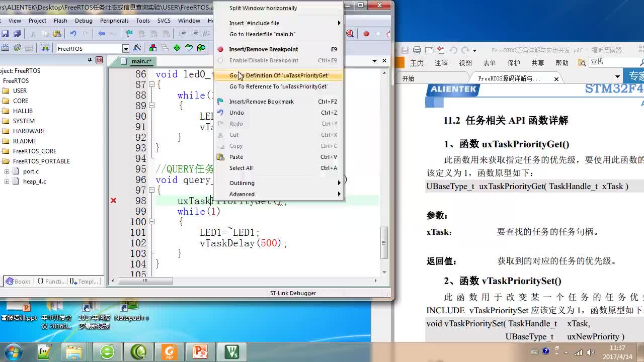Image resolution: width=644 pixels, height=362 pixels.
Task: Toggle bookmark flag icon in toolbar
Action: [x=129, y=34]
